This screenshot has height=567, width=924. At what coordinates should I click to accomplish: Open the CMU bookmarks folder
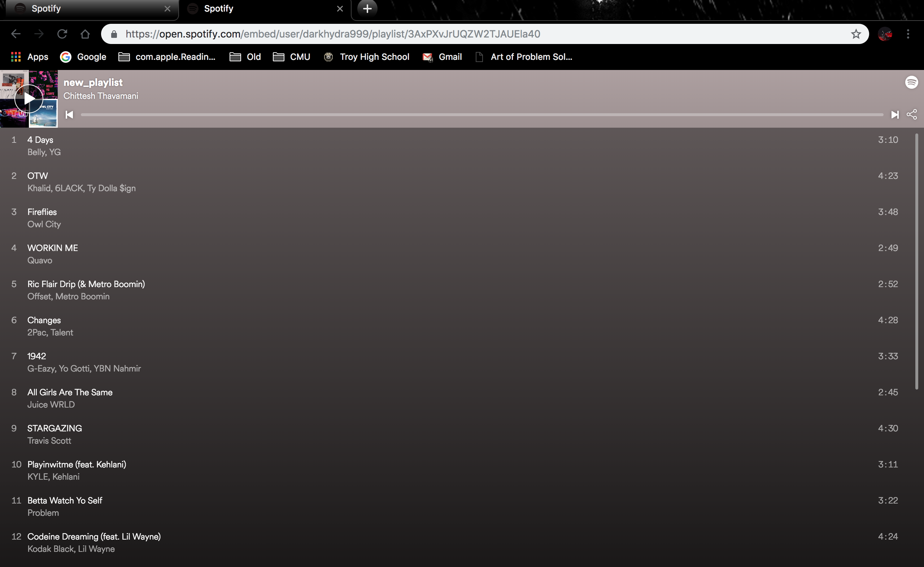(292, 57)
